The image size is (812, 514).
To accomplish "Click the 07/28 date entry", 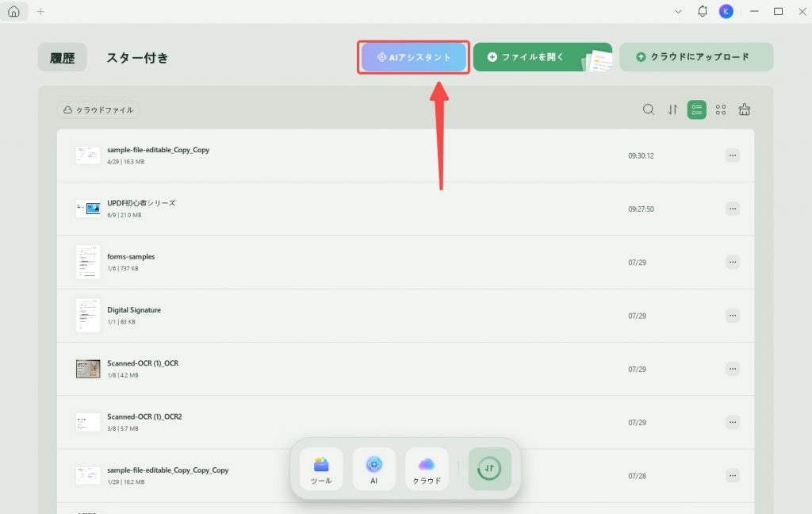I will tap(637, 476).
